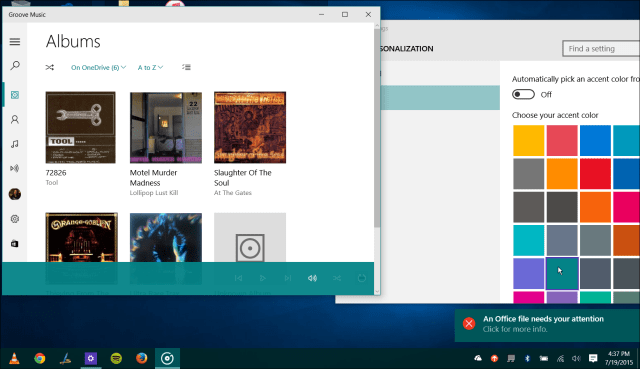Choose the violet accent color swatch

click(x=529, y=273)
